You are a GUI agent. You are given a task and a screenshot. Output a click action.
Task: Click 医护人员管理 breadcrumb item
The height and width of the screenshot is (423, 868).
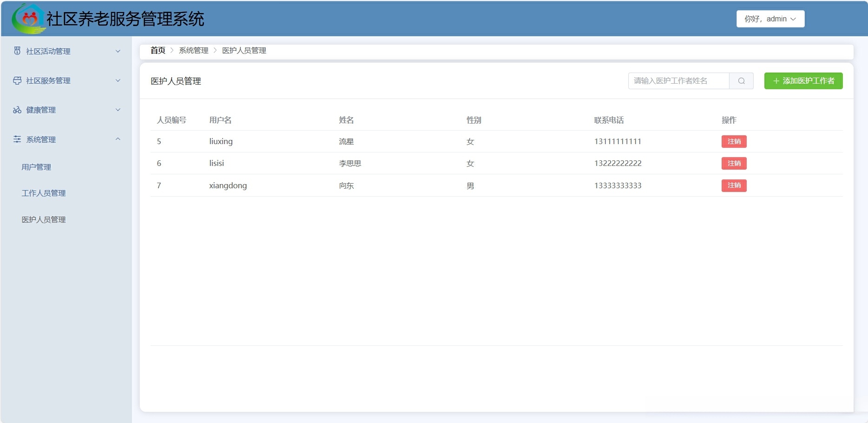(x=244, y=50)
